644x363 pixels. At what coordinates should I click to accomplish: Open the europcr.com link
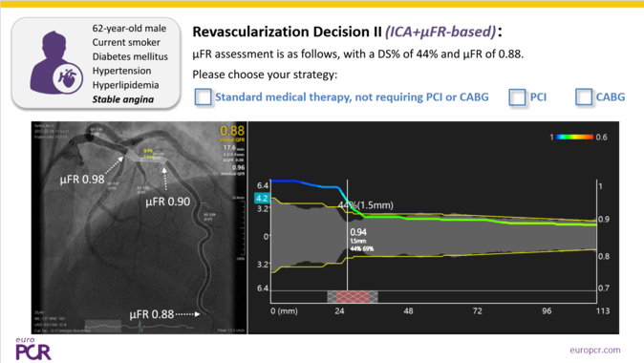click(x=595, y=350)
